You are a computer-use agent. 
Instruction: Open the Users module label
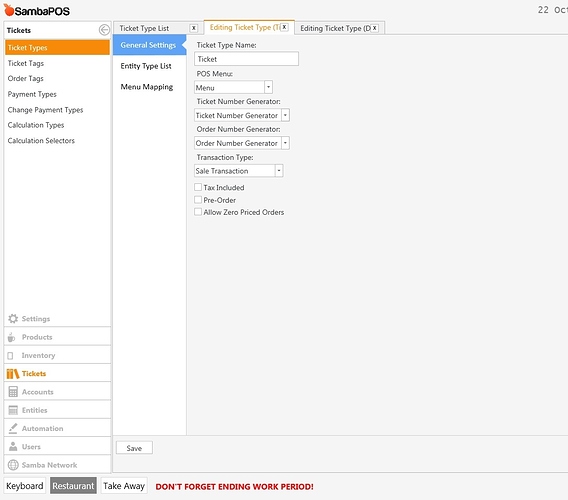click(x=31, y=447)
